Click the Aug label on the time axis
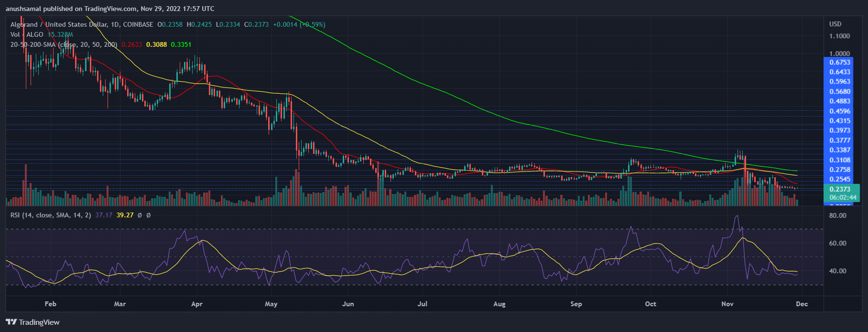Image resolution: width=868 pixels, height=332 pixels. [499, 304]
